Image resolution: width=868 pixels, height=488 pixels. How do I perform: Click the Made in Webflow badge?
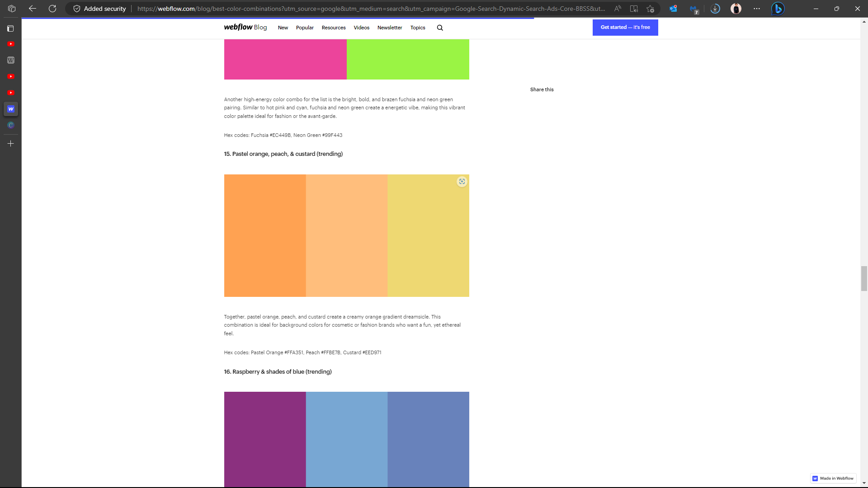pos(833,478)
